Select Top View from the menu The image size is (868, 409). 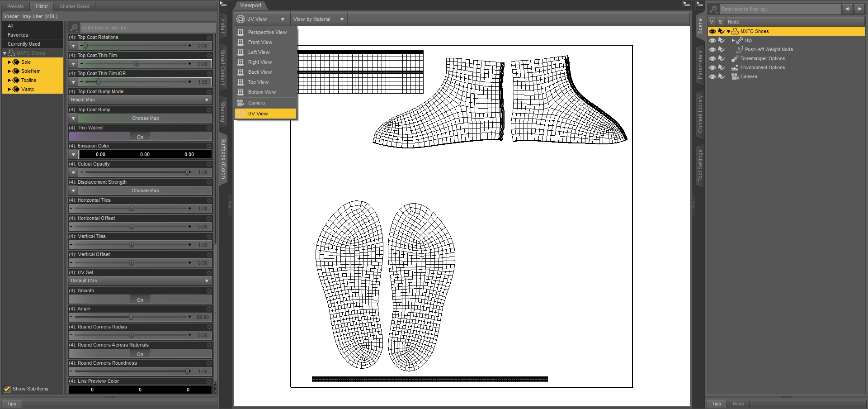point(266,82)
